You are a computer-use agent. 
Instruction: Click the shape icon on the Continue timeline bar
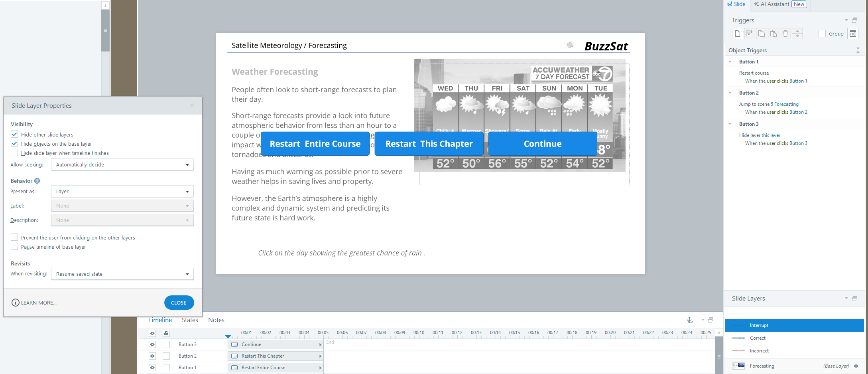pos(234,344)
